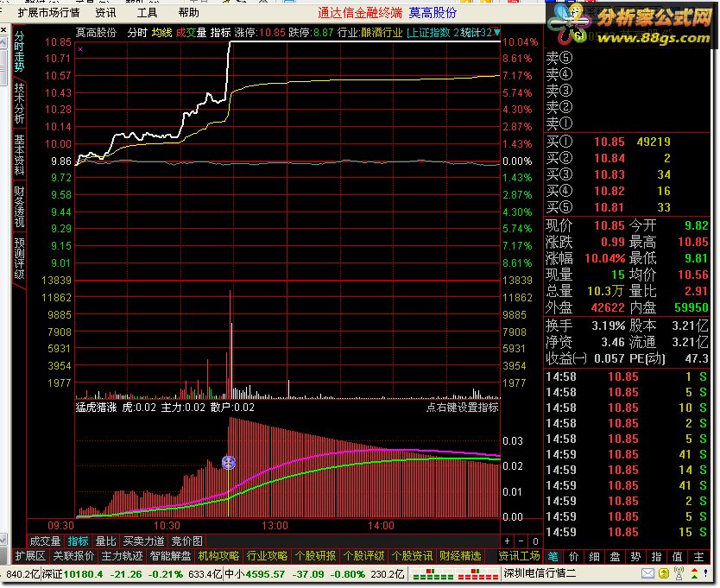
Task: Open the 行业攻略 tab
Action: [267, 556]
